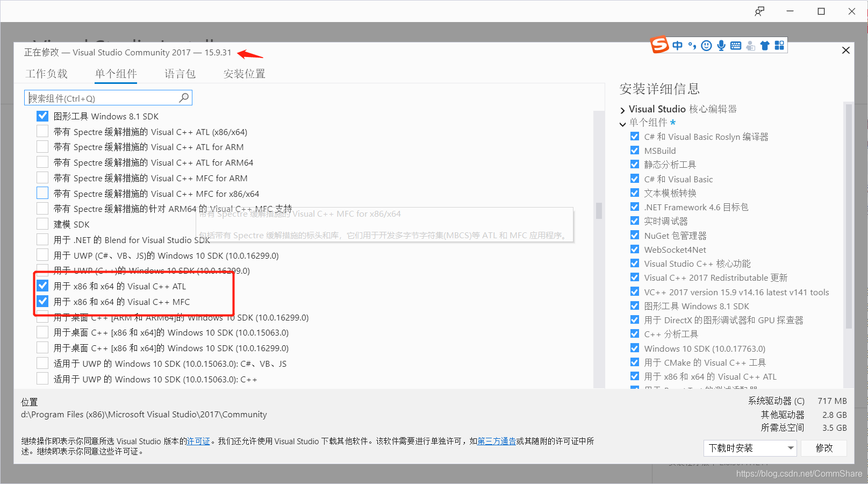Open 第三方通告 link
The image size is (868, 484).
[497, 441]
